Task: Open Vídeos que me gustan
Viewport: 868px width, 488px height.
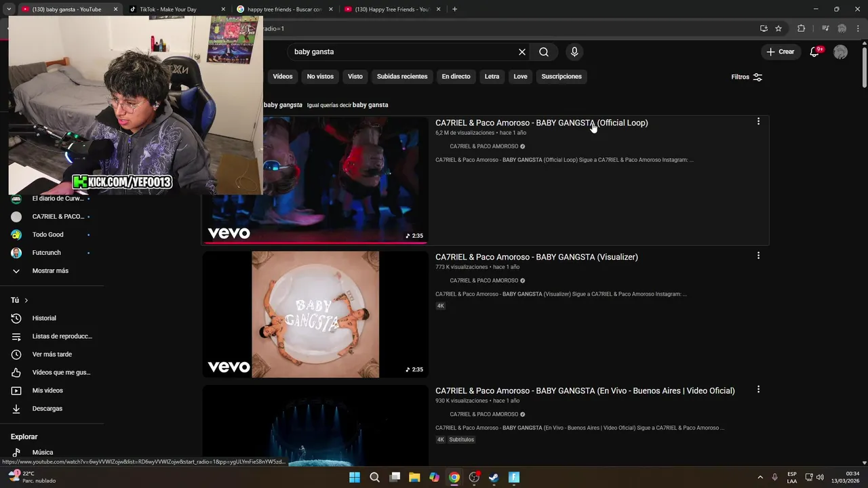Action: 52,372
